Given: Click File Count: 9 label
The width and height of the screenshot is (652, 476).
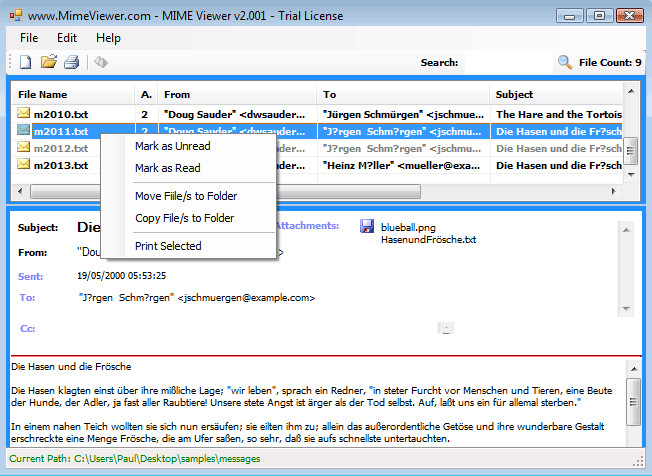Looking at the screenshot, I should coord(610,63).
